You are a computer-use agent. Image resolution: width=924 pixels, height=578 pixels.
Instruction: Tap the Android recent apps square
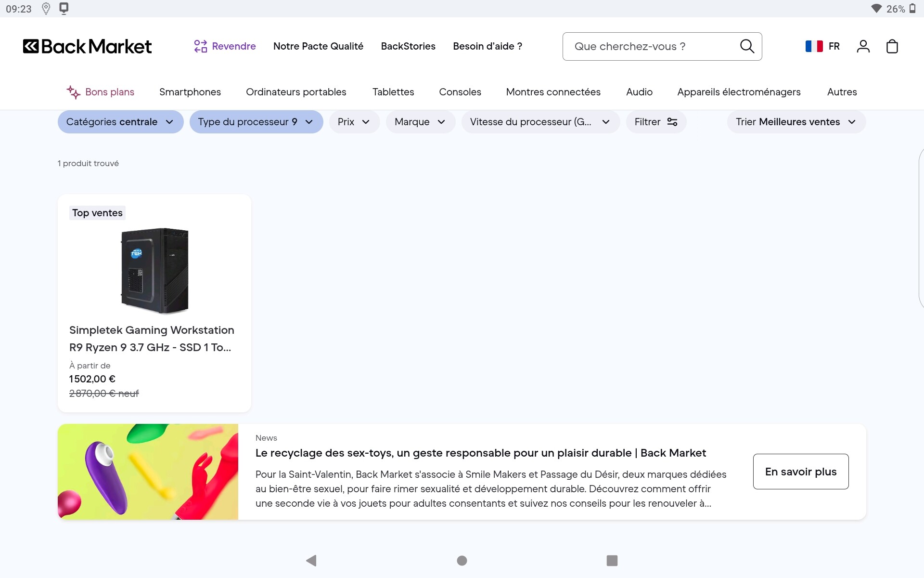point(612,561)
